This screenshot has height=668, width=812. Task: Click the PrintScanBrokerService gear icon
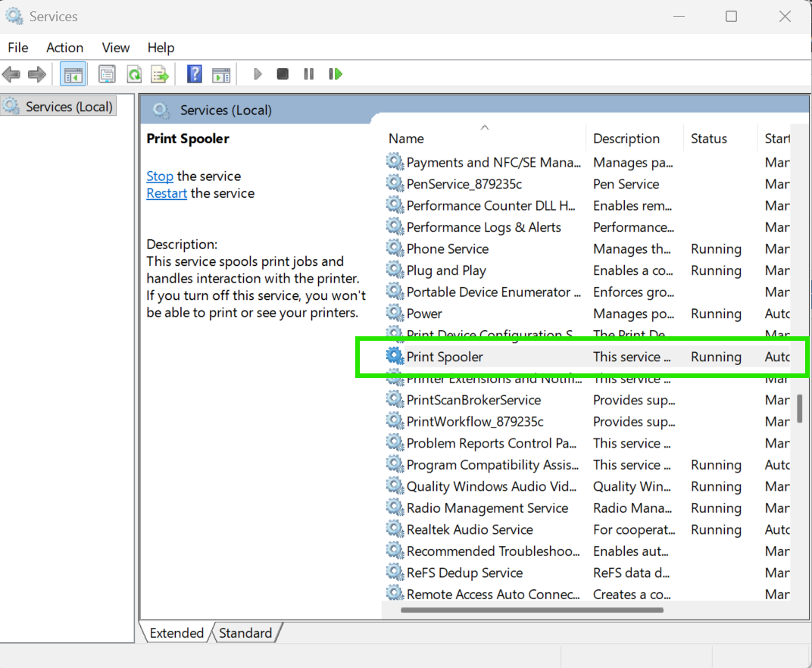(x=395, y=399)
